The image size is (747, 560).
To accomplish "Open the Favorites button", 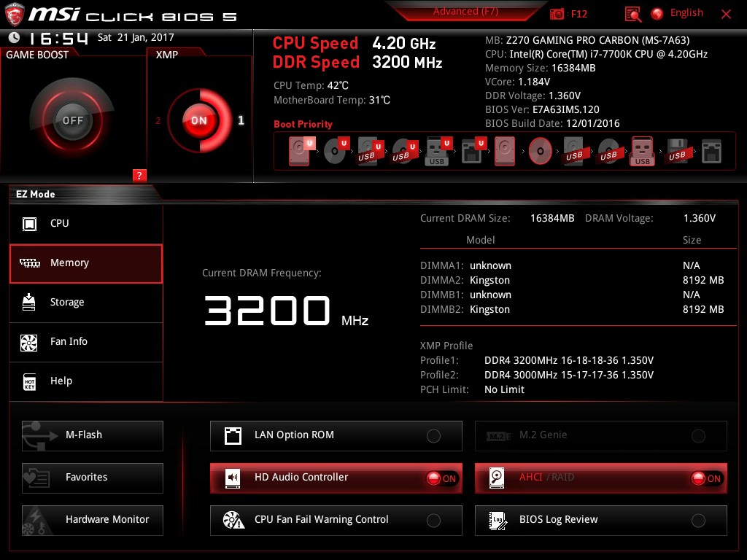I will [x=93, y=478].
